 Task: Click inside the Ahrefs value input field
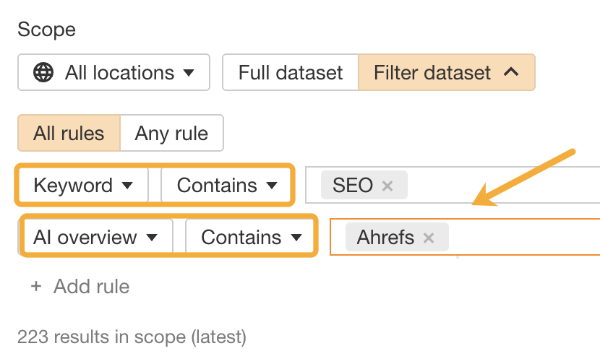520,238
